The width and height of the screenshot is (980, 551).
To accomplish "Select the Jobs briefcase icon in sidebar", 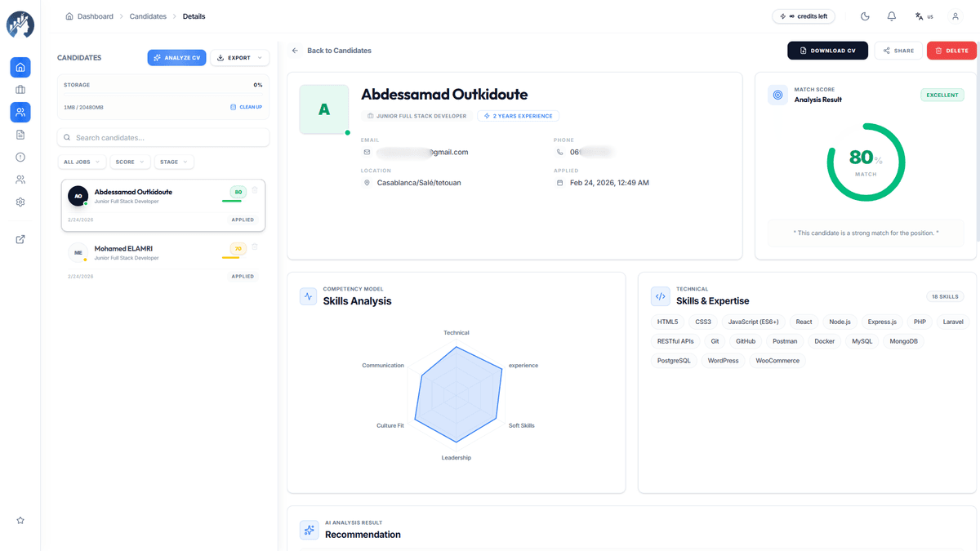I will pyautogui.click(x=20, y=89).
